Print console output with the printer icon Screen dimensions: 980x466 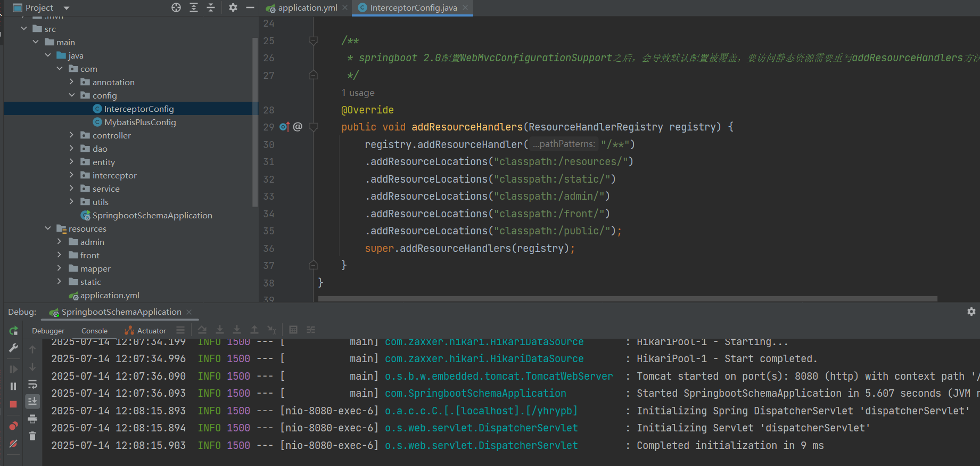[32, 419]
